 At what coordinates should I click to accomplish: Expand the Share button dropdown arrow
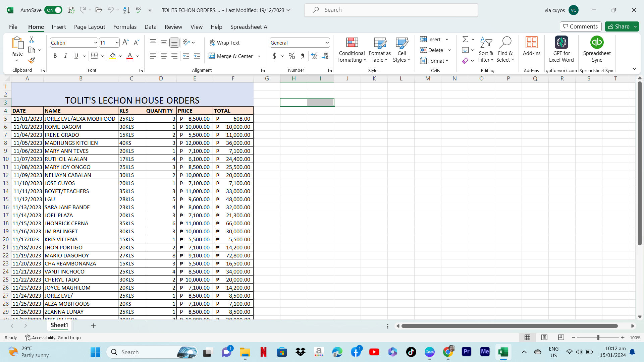(635, 26)
